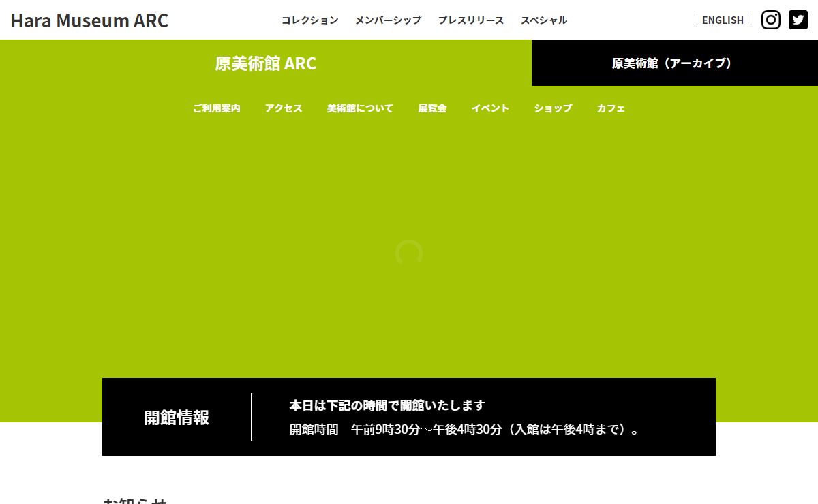The width and height of the screenshot is (818, 504).
Task: Switch language to ENGLISH
Action: (x=723, y=20)
